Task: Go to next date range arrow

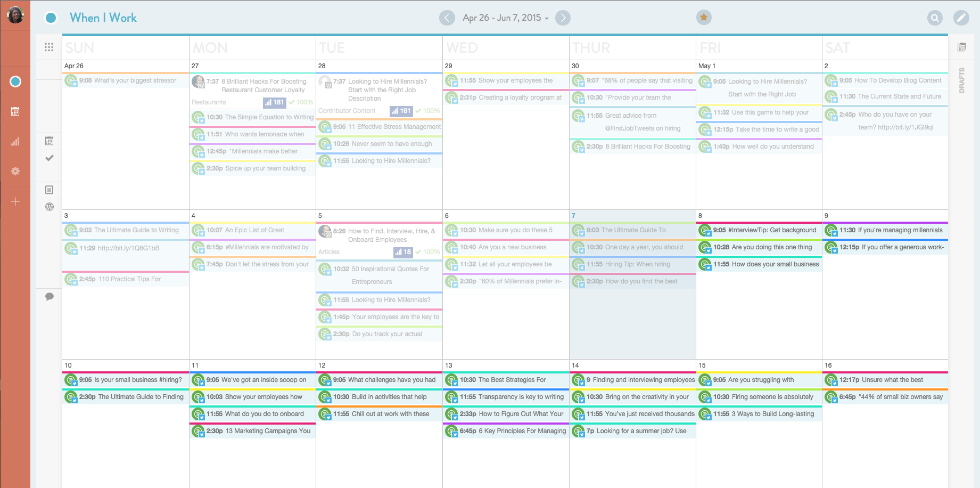Action: click(x=563, y=18)
